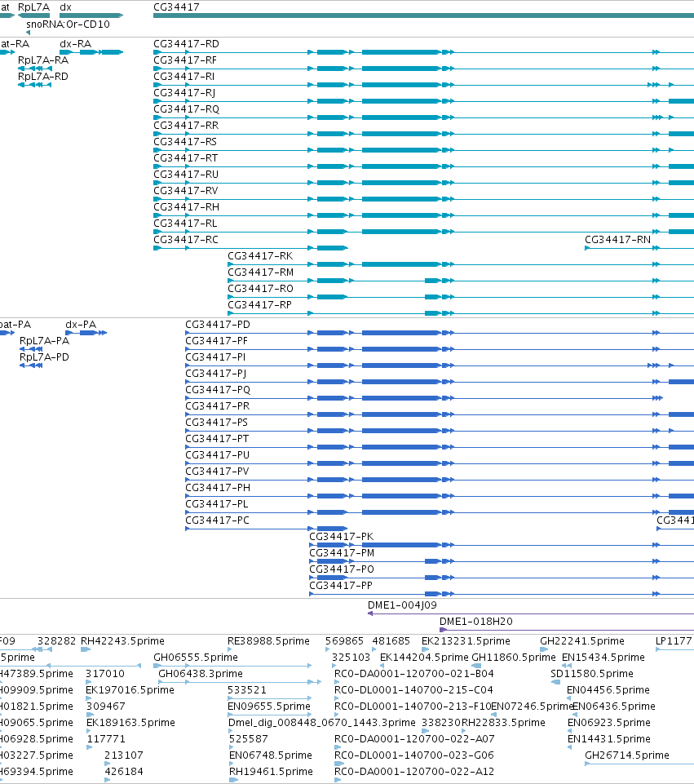Click transcript CG34417-RP
Viewport: 694px width, 784px height.
260,305
